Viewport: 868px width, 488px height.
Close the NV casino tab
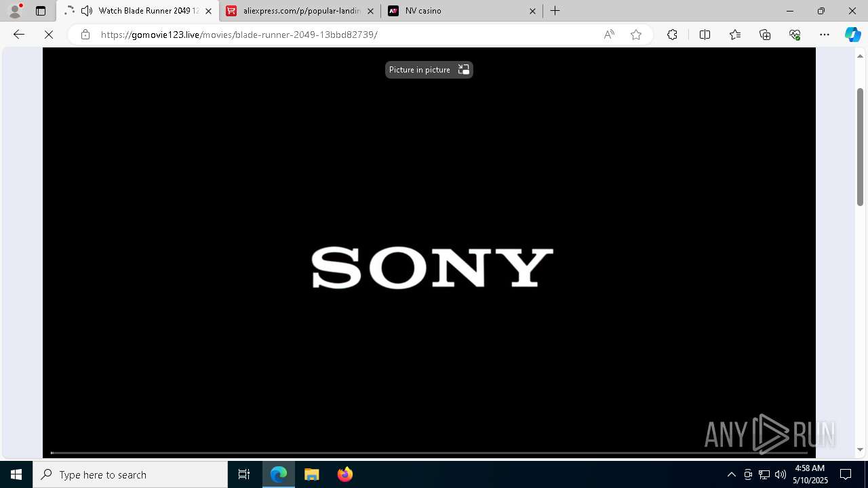pyautogui.click(x=532, y=11)
